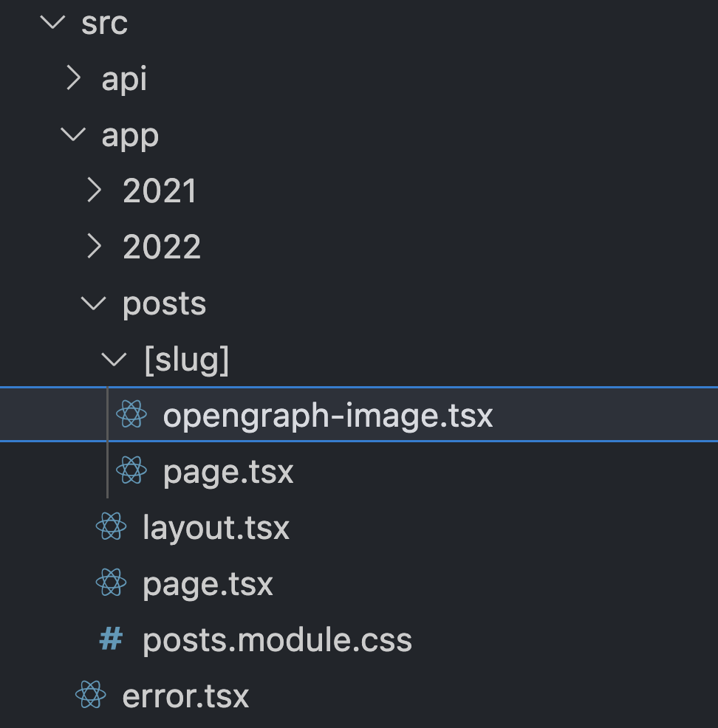Expand the 2021 folder arrow
This screenshot has height=728, width=718.
tap(95, 190)
